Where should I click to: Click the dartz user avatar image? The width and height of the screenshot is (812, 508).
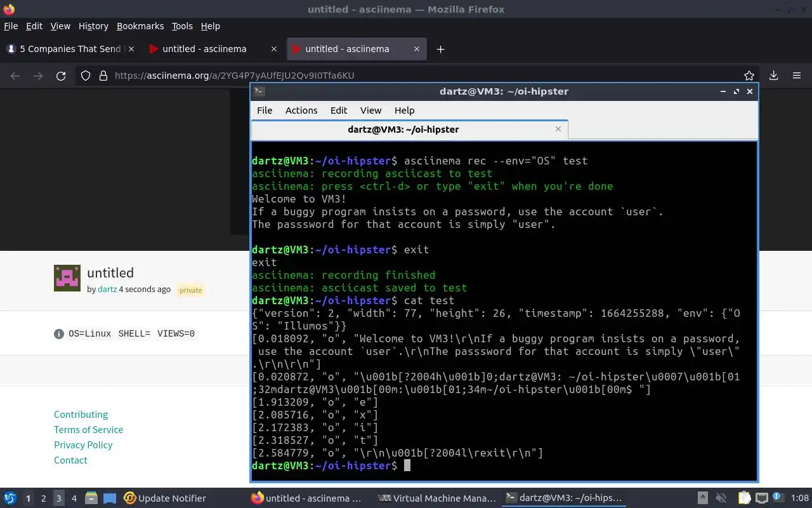(x=67, y=278)
